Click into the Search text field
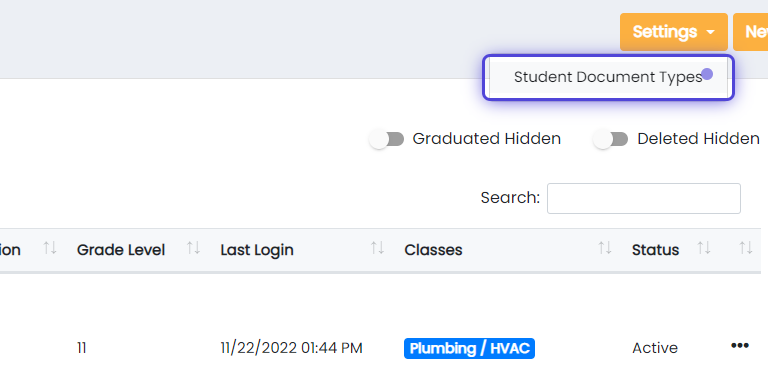 point(644,198)
